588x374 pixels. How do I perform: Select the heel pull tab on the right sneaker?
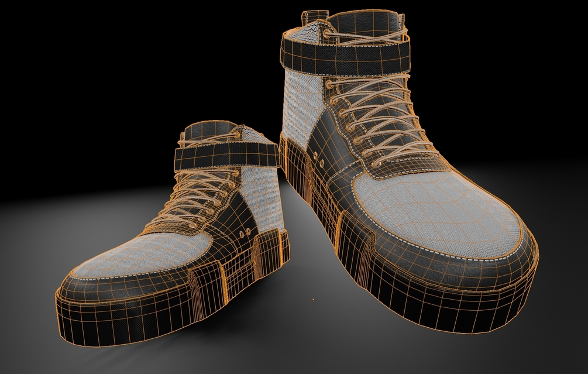314,16
